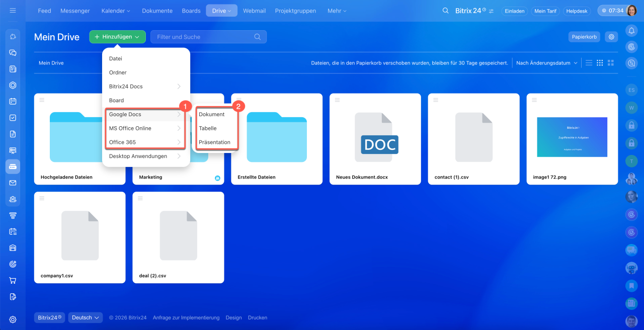Open the ES contact avatar in right panel

click(631, 90)
